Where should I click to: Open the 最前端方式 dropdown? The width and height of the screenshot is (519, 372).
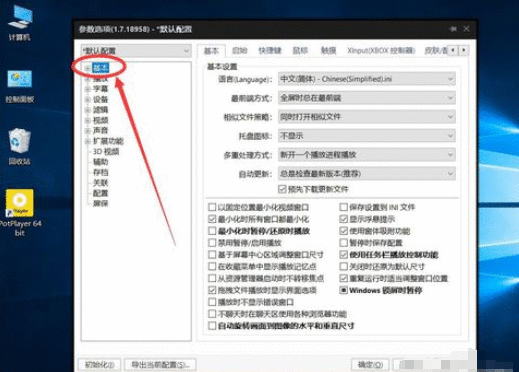(367, 98)
